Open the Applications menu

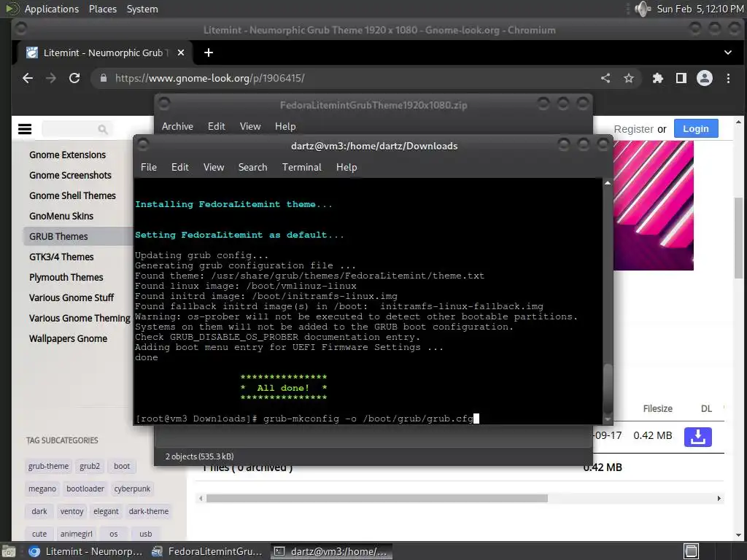tap(52, 9)
